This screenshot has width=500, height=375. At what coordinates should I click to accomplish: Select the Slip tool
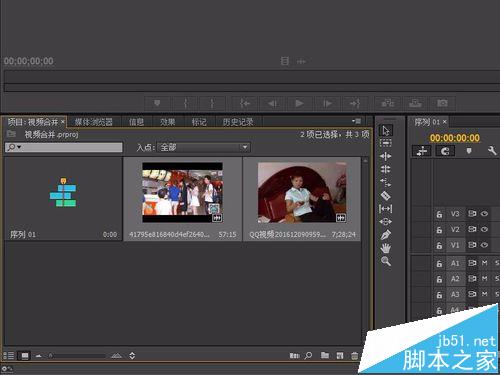pyautogui.click(x=386, y=209)
